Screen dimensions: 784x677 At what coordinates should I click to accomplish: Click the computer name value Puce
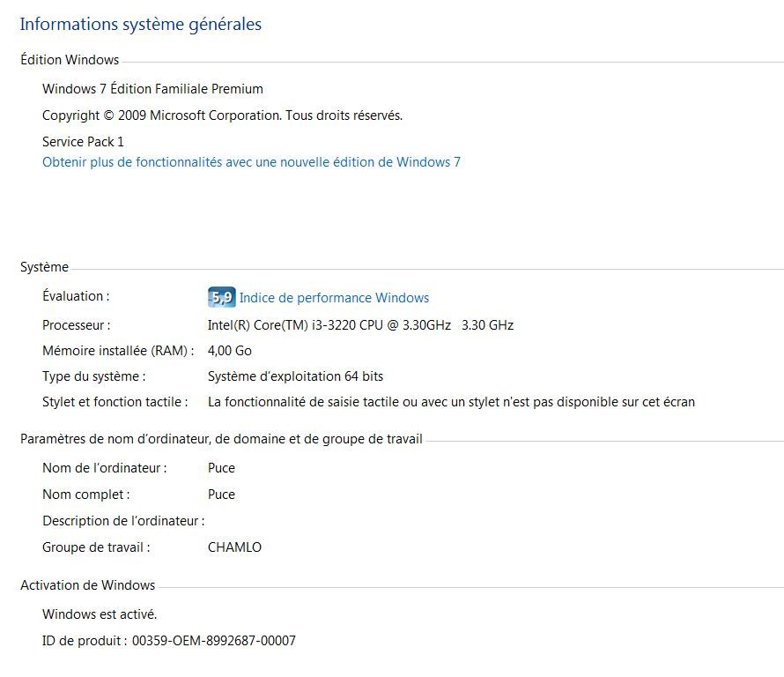click(221, 468)
